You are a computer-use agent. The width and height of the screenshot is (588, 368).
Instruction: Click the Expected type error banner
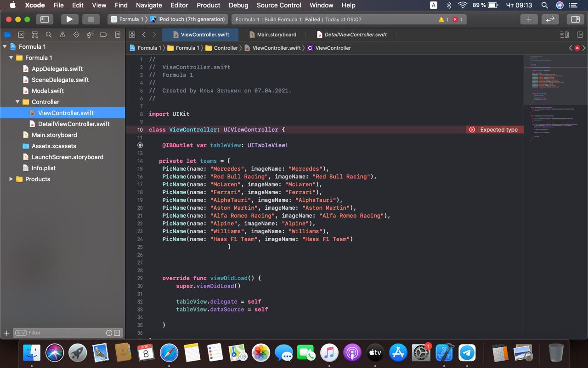point(494,130)
